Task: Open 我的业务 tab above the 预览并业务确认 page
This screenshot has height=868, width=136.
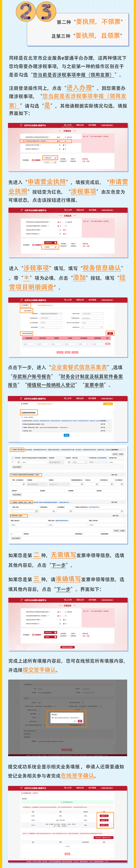Action: click(x=80, y=600)
